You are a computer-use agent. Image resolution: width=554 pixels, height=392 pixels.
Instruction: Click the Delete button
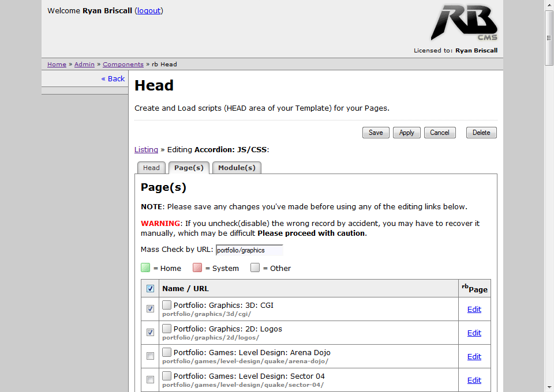(481, 133)
